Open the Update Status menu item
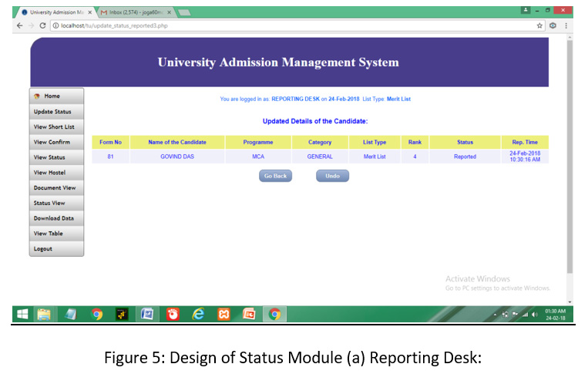The image size is (588, 374). [56, 112]
